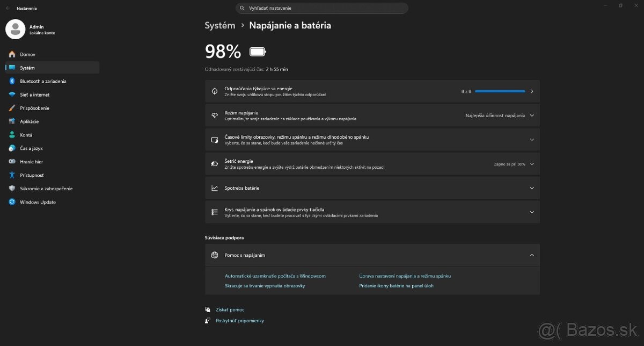644x346 pixels.
Task: Go to Čas a jazyk settings
Action: 31,148
